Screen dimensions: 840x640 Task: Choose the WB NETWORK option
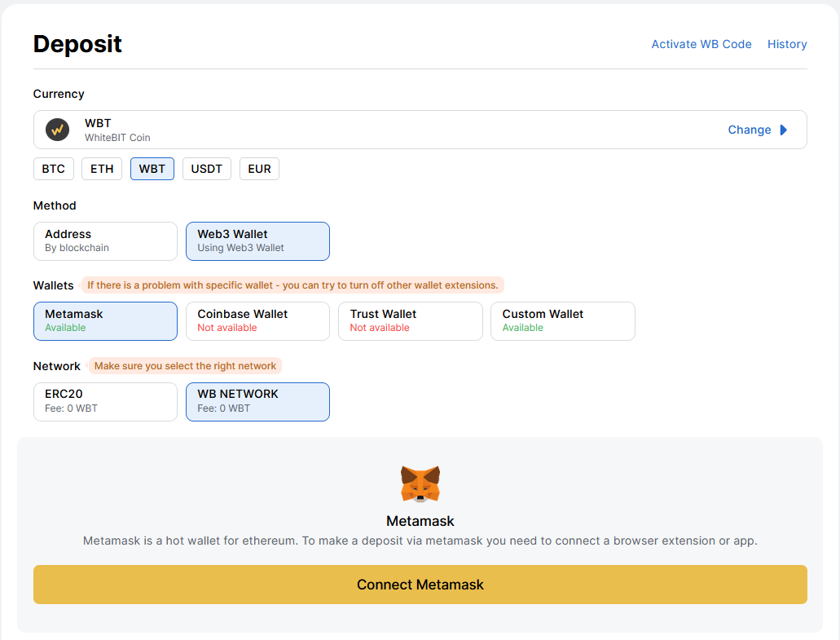[257, 401]
